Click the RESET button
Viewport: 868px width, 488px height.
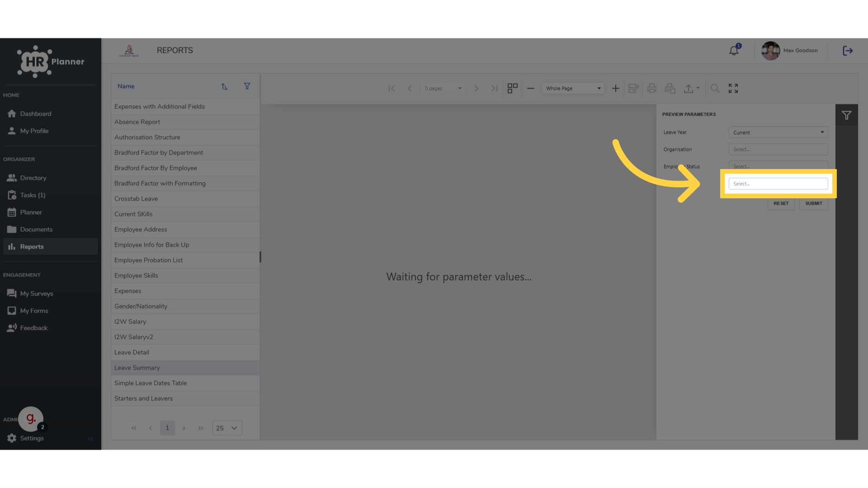781,204
